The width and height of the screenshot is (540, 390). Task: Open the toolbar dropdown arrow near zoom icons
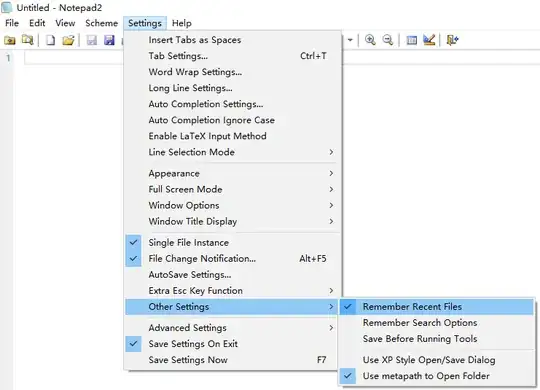(350, 40)
